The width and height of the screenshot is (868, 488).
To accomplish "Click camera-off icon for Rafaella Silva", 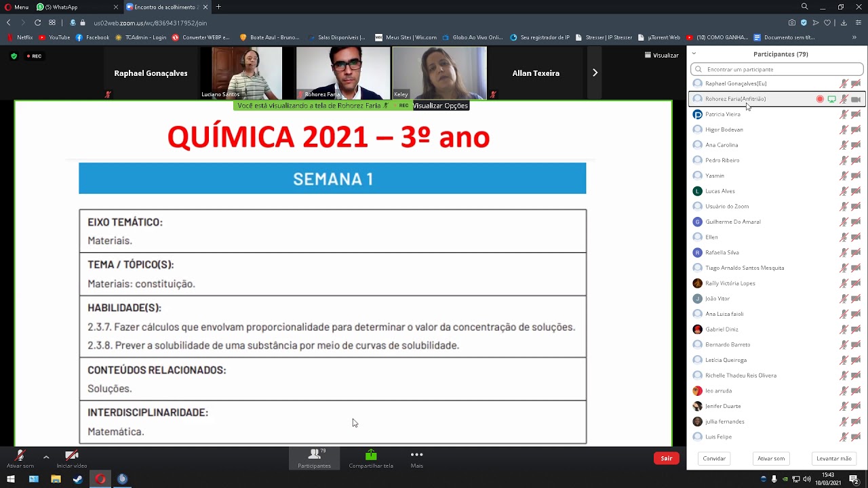I will (856, 252).
